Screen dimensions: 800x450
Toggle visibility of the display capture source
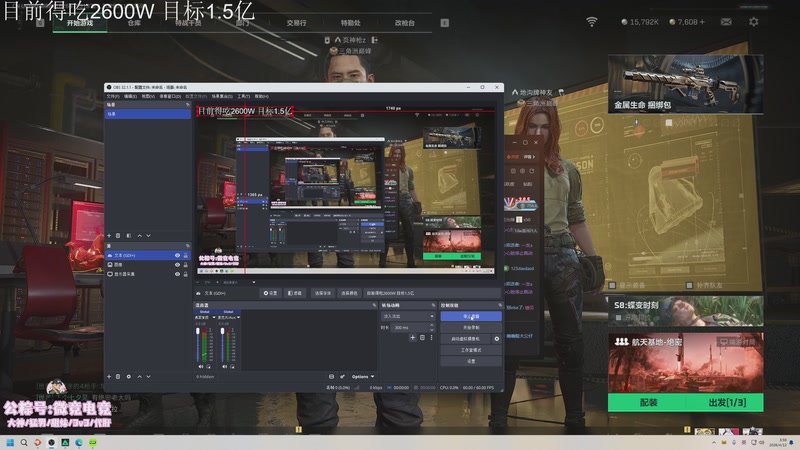click(178, 274)
